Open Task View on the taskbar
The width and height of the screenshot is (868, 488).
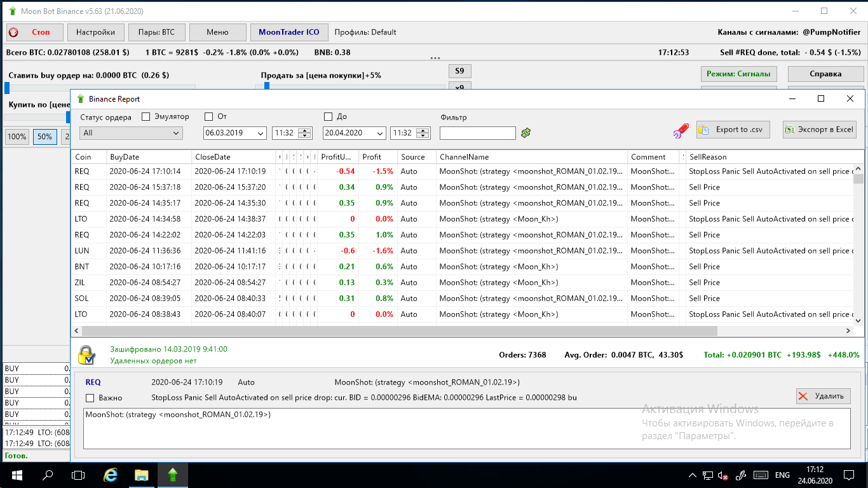click(x=78, y=475)
